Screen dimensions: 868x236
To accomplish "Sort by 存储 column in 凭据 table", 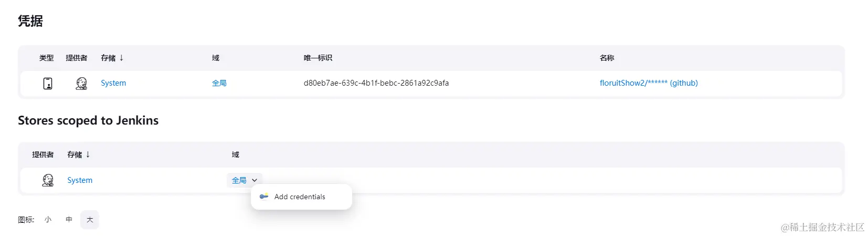I will (x=112, y=58).
